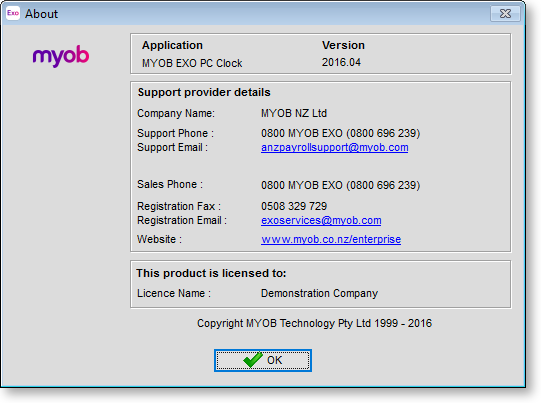Image resolution: width=541 pixels, height=403 pixels.
Task: Click the Version column header
Action: pos(343,45)
